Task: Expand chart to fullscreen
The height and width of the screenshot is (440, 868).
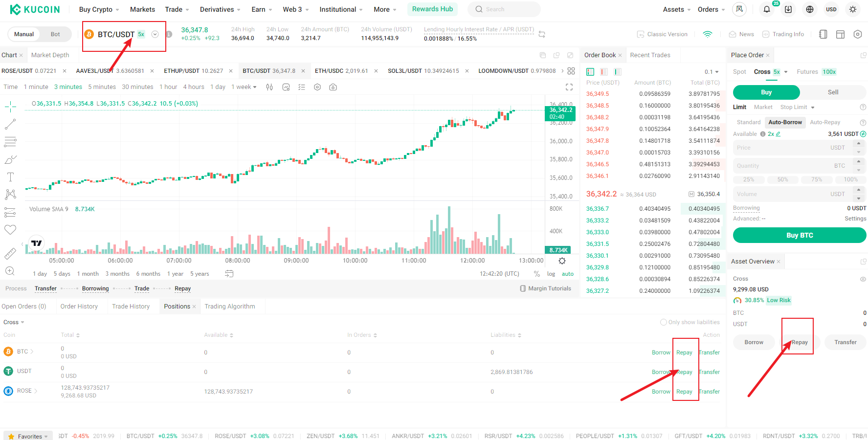Action: pyautogui.click(x=569, y=87)
